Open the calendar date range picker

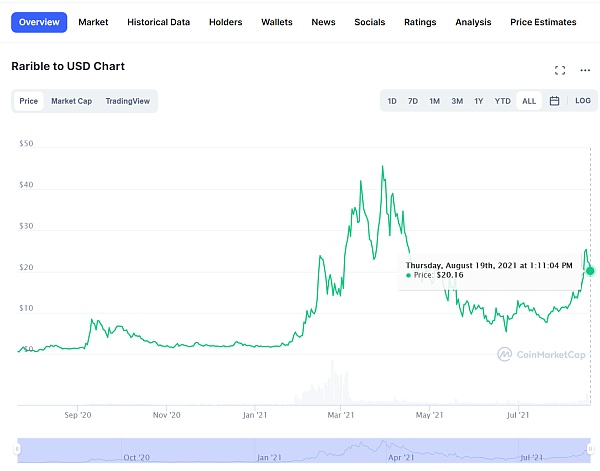[x=554, y=101]
